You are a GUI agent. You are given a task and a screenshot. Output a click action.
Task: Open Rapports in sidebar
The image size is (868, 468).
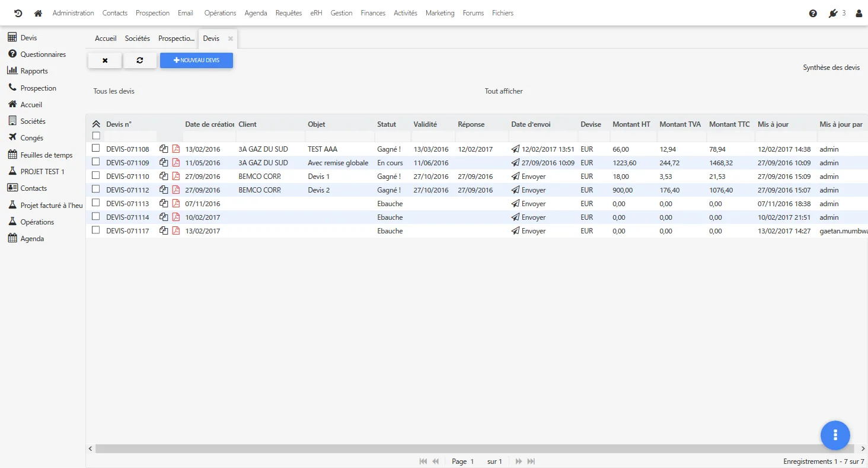(x=28, y=71)
